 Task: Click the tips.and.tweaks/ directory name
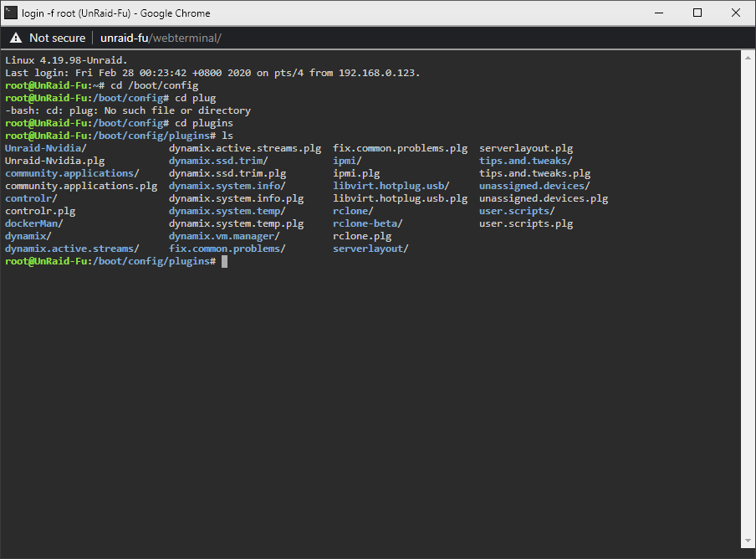coord(526,161)
